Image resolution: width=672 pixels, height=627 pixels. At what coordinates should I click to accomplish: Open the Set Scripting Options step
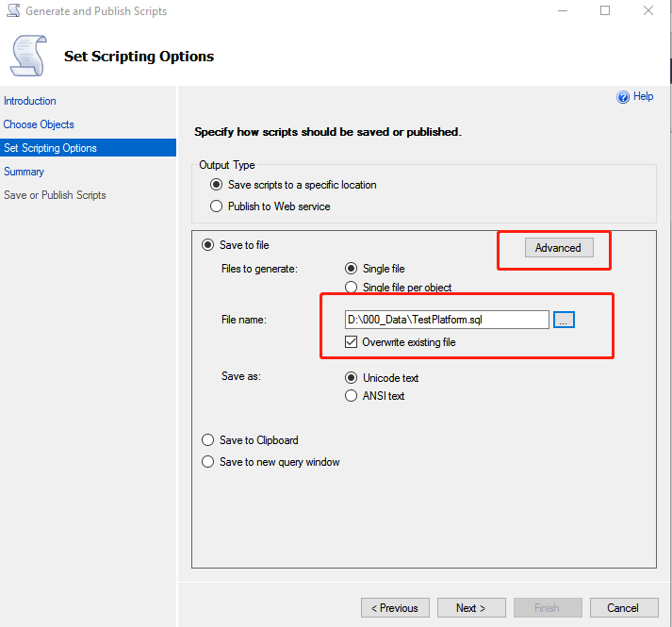(x=88, y=147)
